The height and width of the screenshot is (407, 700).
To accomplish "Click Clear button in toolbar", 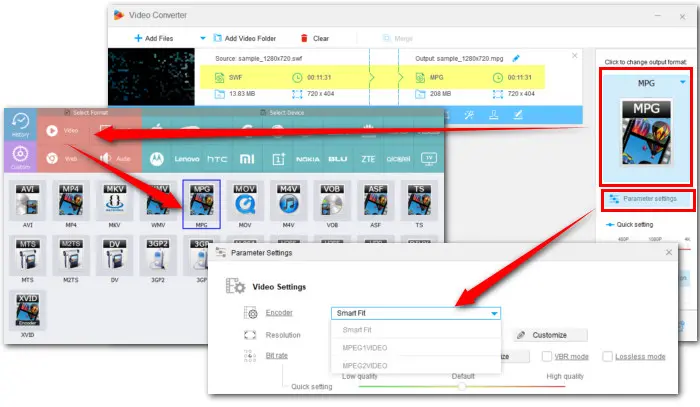I will click(315, 38).
